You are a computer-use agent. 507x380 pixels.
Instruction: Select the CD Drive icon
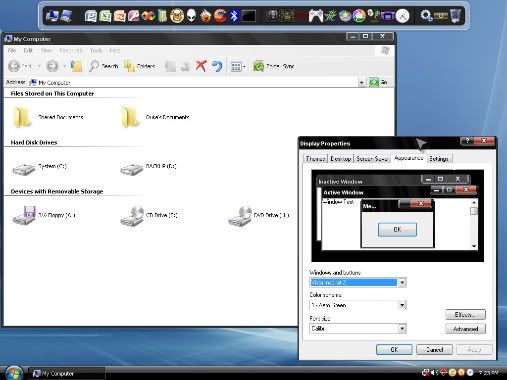pyautogui.click(x=132, y=216)
